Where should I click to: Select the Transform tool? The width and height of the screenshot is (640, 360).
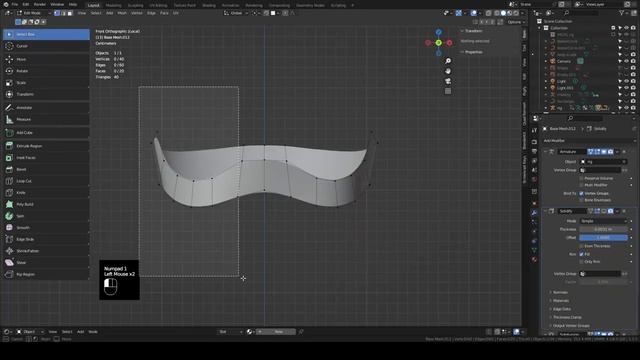pyautogui.click(x=46, y=94)
